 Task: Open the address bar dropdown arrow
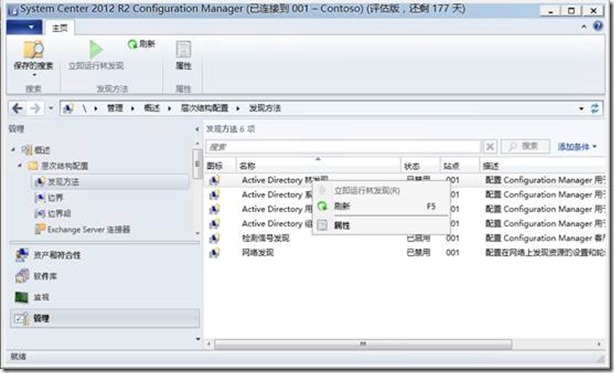pyautogui.click(x=581, y=108)
